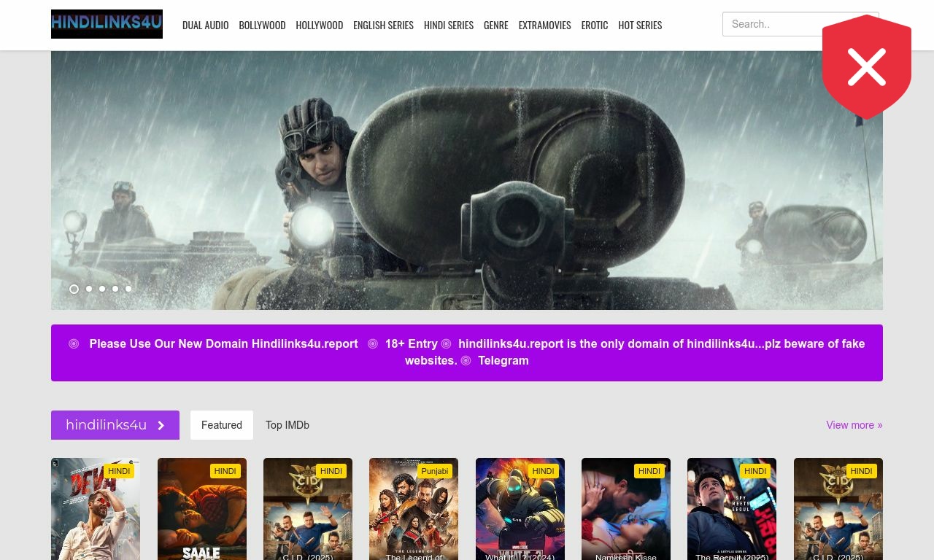The height and width of the screenshot is (560, 934).
Task: Open The Recruit (2025) poster
Action: coord(732,509)
